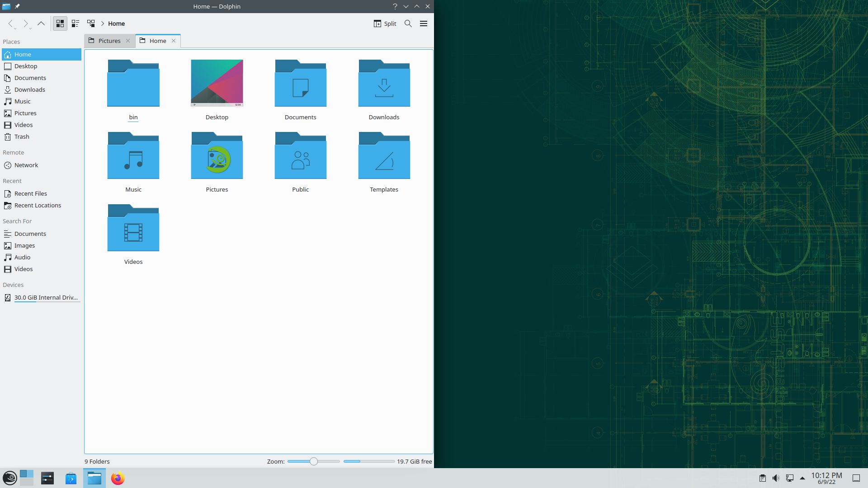Viewport: 868px width, 488px height.
Task: Click the Zoom slider handle
Action: pyautogui.click(x=314, y=461)
